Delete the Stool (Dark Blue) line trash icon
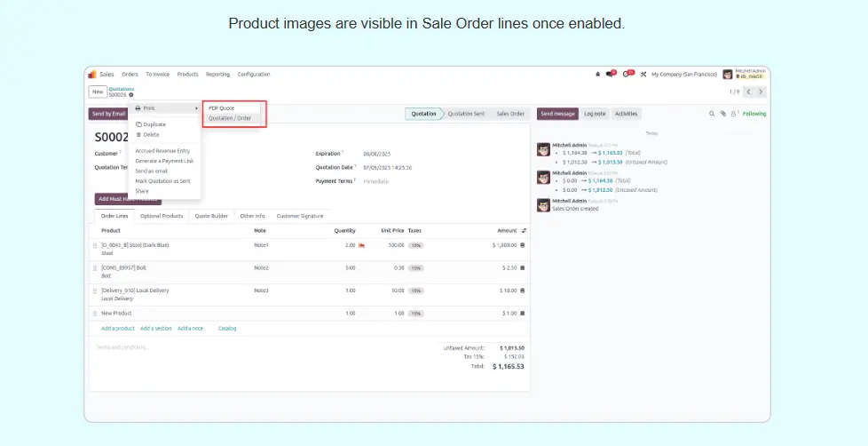This screenshot has width=868, height=446. (522, 245)
